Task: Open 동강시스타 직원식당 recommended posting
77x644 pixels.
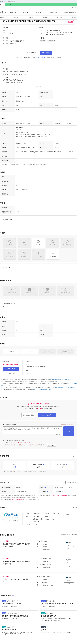Action: pyautogui.click(x=15, y=616)
